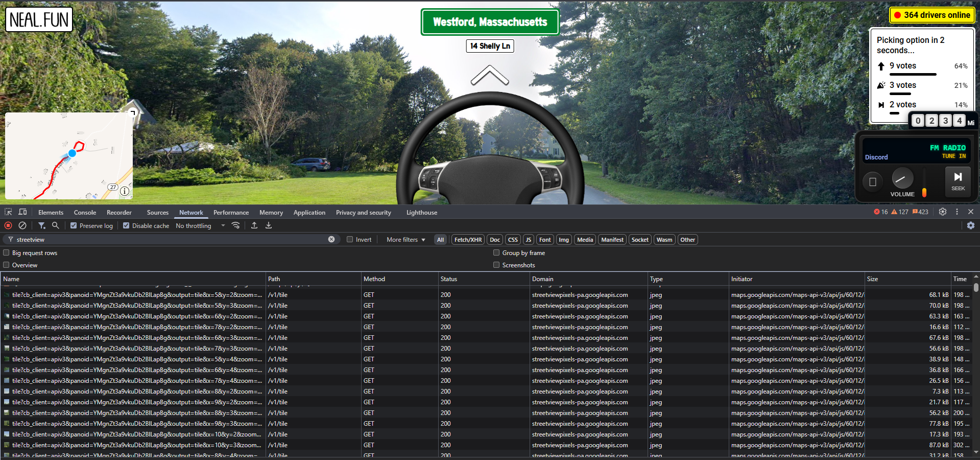
Task: Filter requests by Socket type
Action: [639, 239]
